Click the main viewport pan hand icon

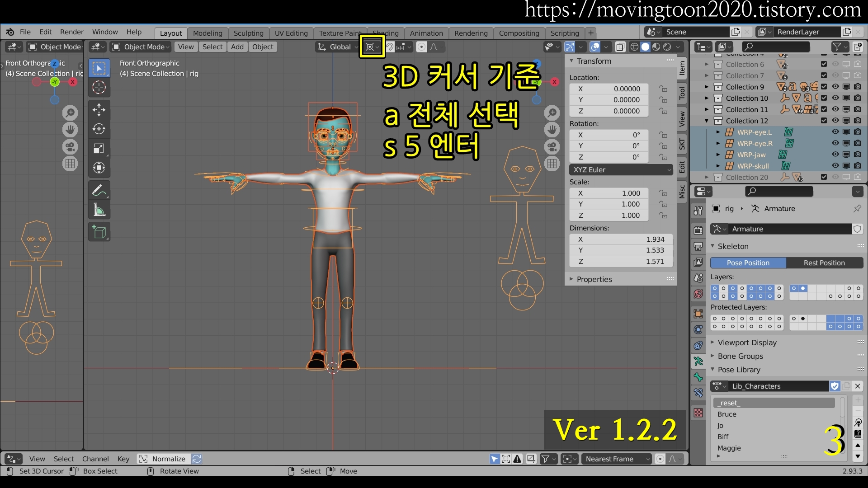click(552, 130)
